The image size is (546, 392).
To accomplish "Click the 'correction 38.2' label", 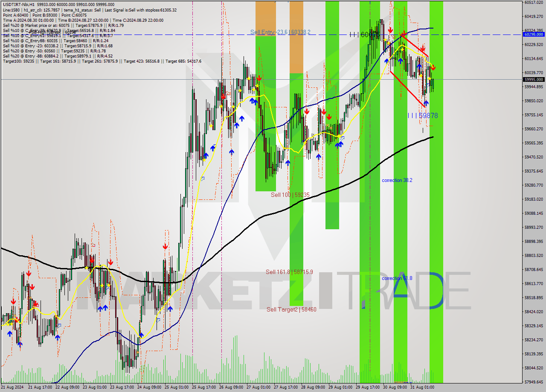I will pyautogui.click(x=397, y=180).
